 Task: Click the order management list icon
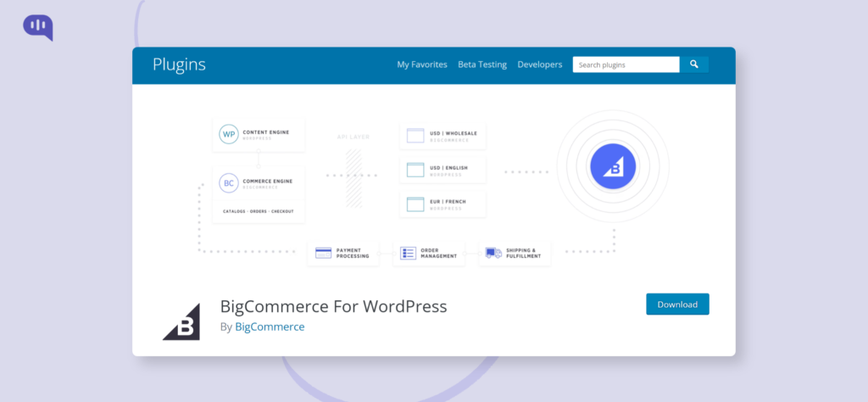(408, 253)
